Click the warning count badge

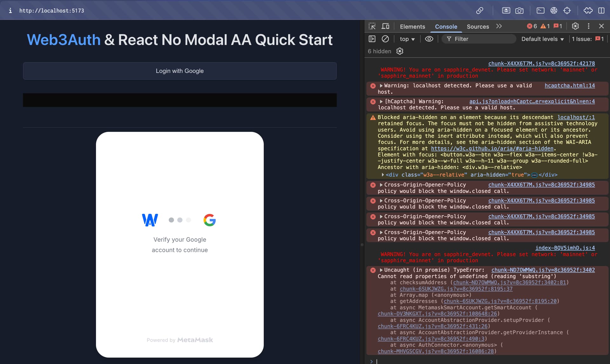[545, 26]
